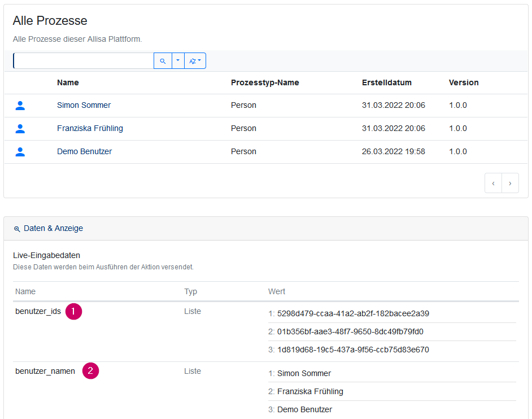
Task: Open the search options dropdown arrow
Action: (178, 61)
